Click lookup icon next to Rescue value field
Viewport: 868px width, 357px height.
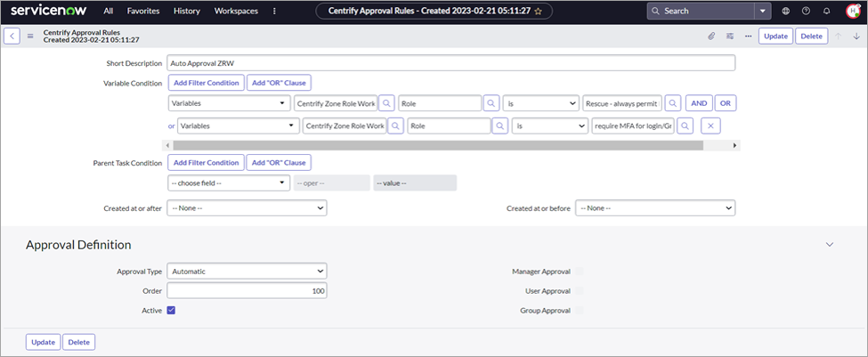coord(673,103)
